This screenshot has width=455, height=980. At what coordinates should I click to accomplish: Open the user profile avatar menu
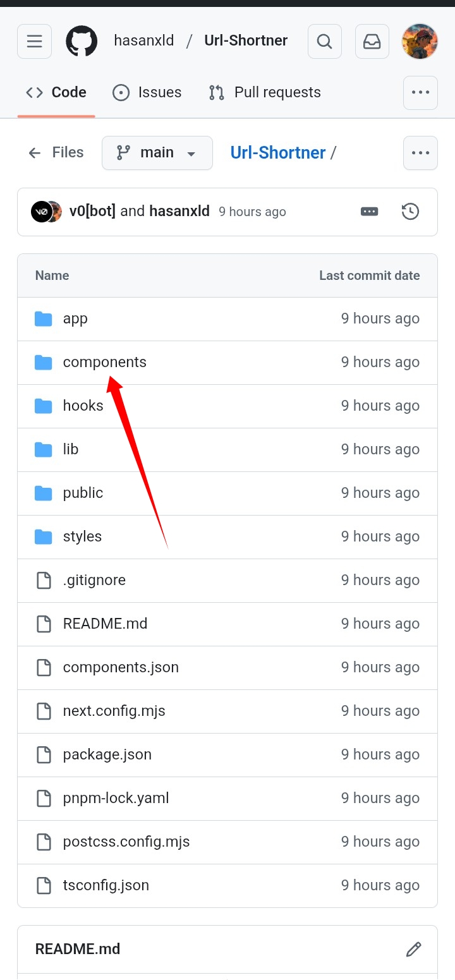[x=420, y=42]
